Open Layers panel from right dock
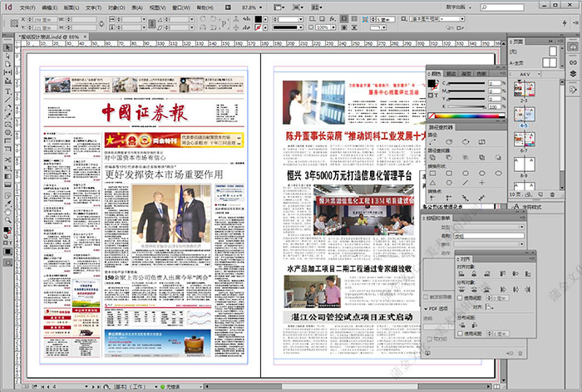582x392 pixels. [x=573, y=73]
